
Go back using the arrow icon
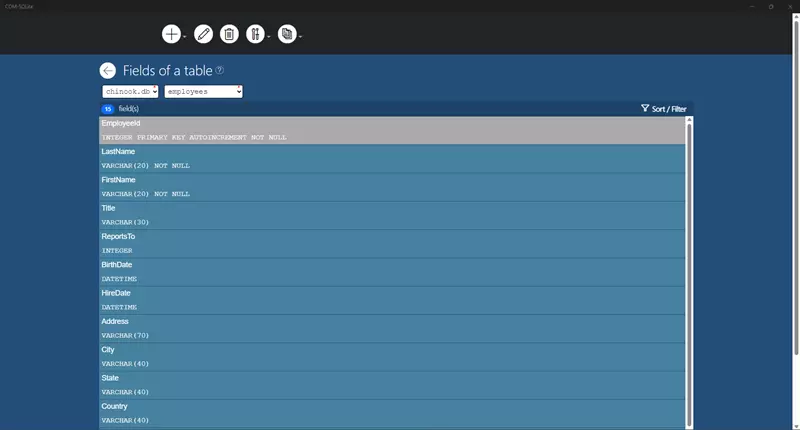pos(108,70)
